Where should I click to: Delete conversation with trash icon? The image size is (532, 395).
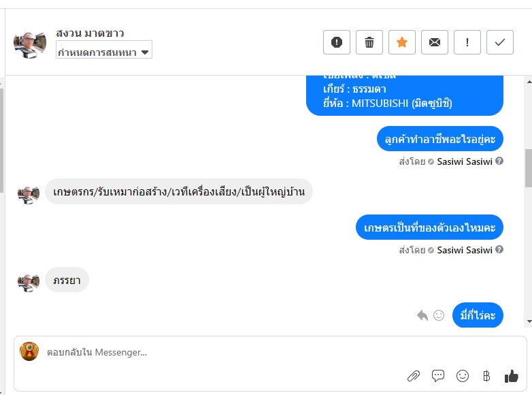(369, 42)
